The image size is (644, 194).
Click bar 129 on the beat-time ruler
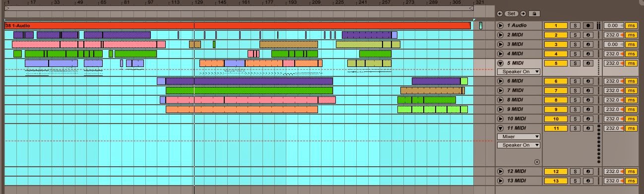tap(198, 2)
